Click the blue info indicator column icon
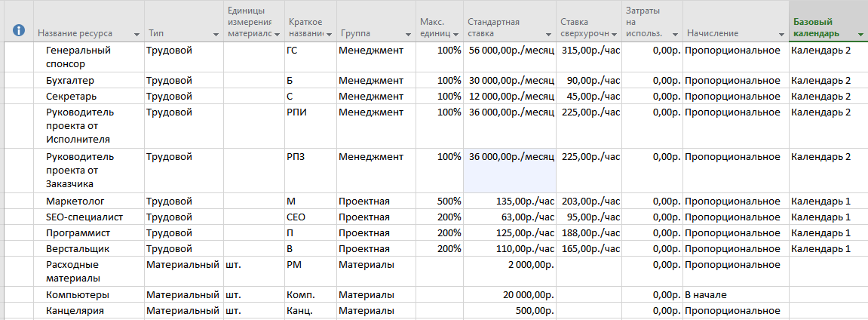 click(19, 30)
